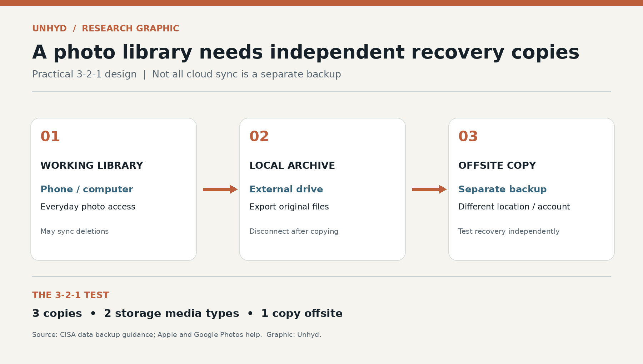Select the 'OFFSITE COPY' heading

click(497, 166)
